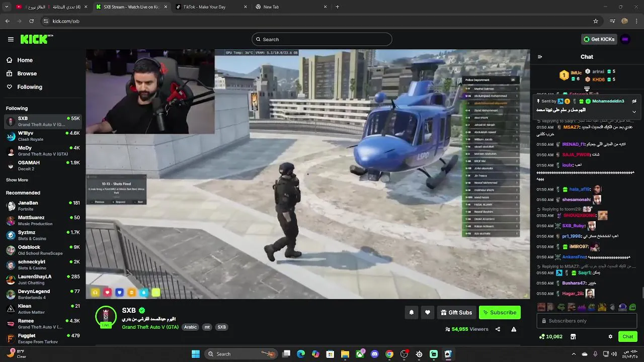Expand the gift leaderboard handle
This screenshot has width=644, height=362.
pyautogui.click(x=587, y=89)
